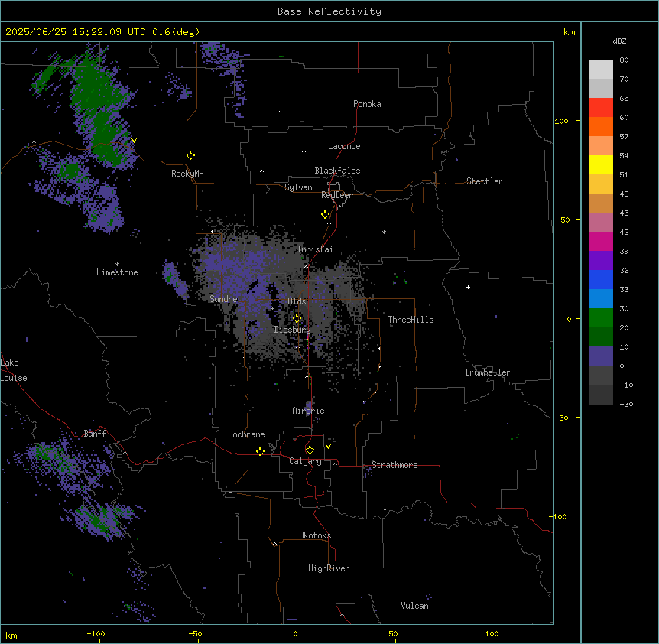
Task: Click the Innisfail city label
Action: point(317,249)
